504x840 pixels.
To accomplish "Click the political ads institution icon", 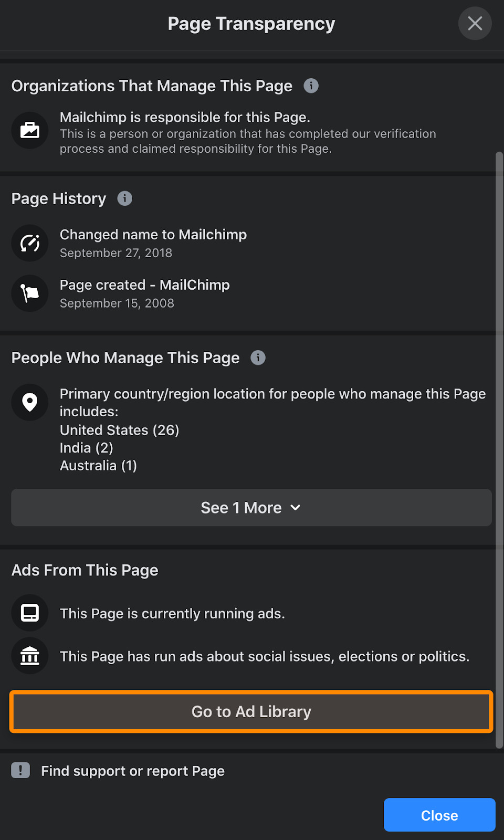I will (30, 656).
